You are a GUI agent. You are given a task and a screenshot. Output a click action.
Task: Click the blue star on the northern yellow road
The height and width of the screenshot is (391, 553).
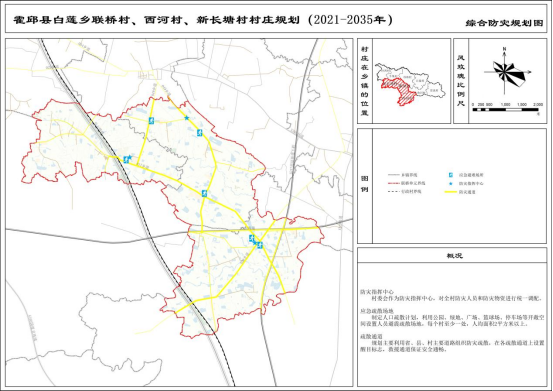pyautogui.click(x=187, y=118)
